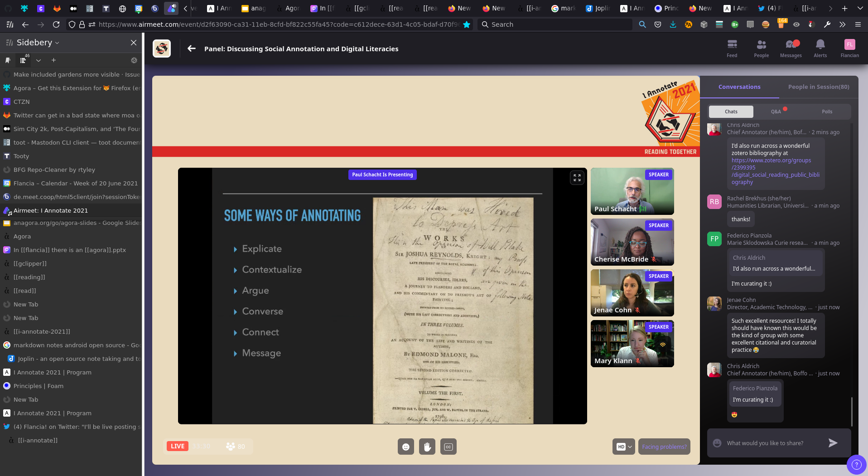Open the People panel icon
Viewport: 868px width, 476px height.
tap(762, 49)
